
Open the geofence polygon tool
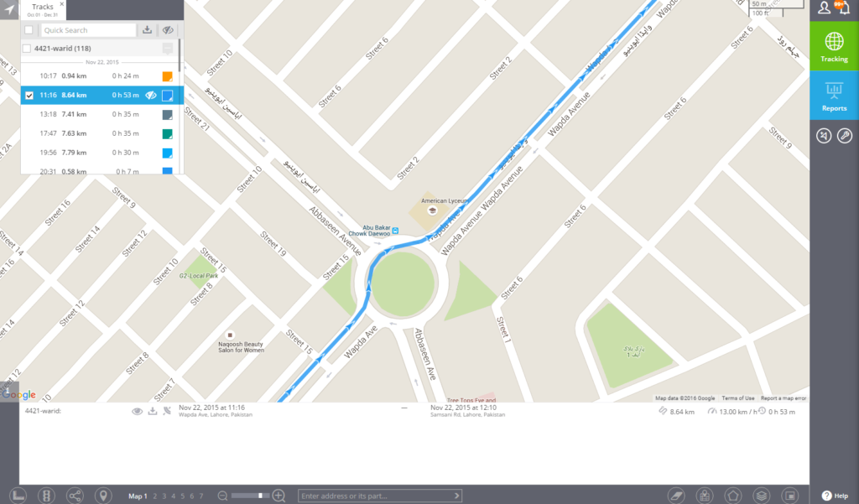point(733,496)
